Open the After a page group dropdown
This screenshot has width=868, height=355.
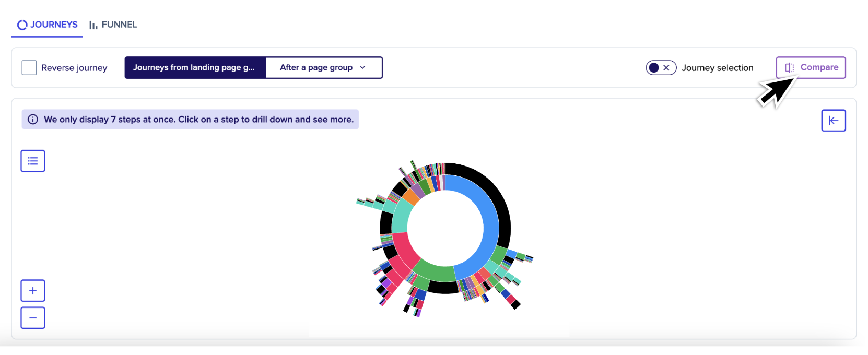click(324, 67)
